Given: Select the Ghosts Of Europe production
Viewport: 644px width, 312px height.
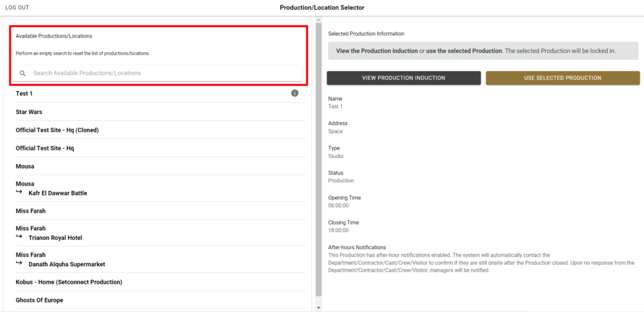Looking at the screenshot, I should click(x=160, y=300).
